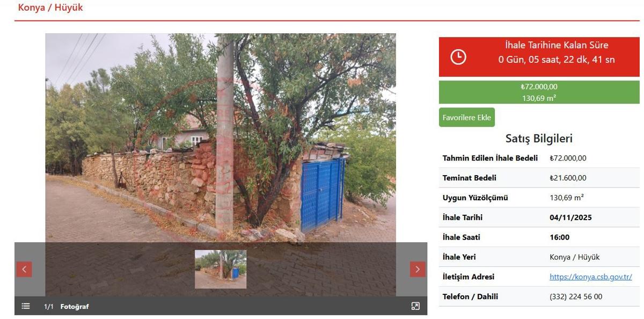Click the Telefon / Dahili phone number

tap(576, 296)
